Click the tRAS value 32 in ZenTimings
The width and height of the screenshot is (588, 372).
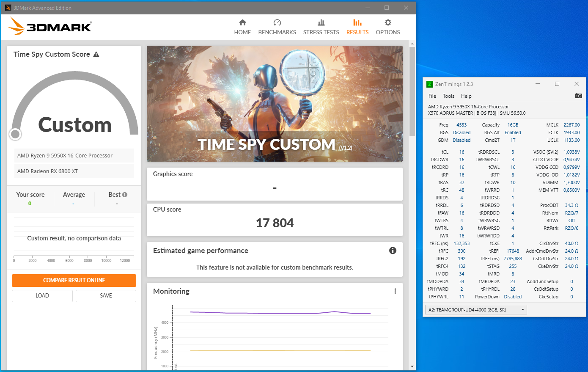tap(462, 182)
